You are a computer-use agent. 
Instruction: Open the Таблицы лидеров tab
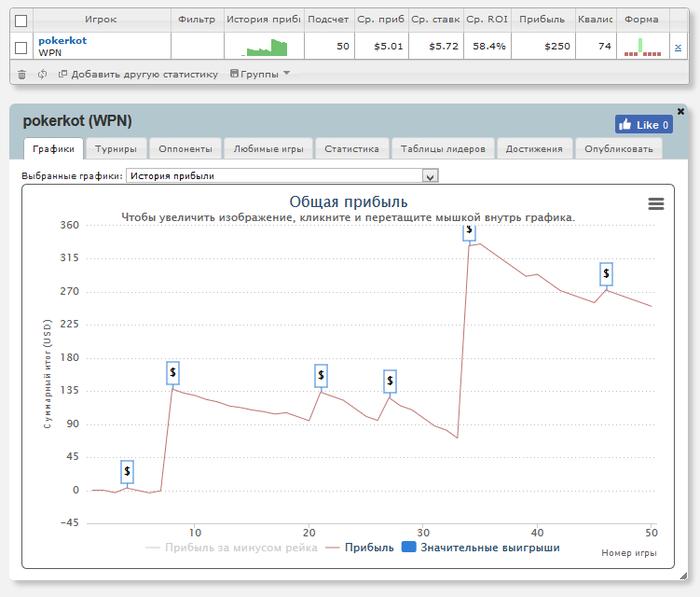click(443, 149)
